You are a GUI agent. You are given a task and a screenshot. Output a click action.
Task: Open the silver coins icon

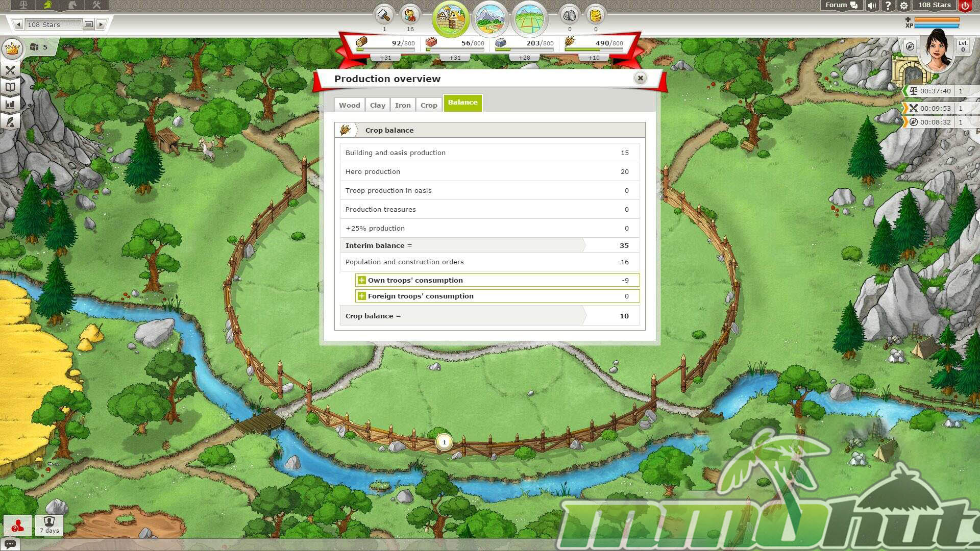pyautogui.click(x=570, y=15)
